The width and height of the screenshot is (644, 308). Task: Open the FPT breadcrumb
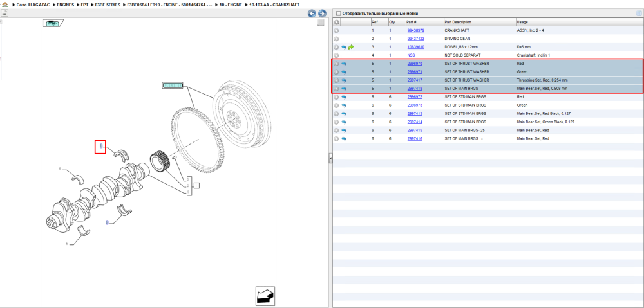coord(84,5)
